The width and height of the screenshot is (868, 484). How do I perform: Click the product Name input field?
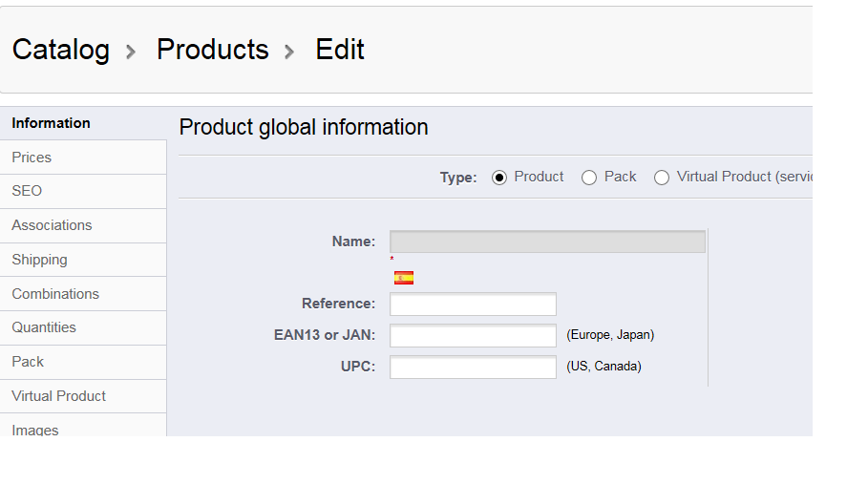click(x=547, y=242)
